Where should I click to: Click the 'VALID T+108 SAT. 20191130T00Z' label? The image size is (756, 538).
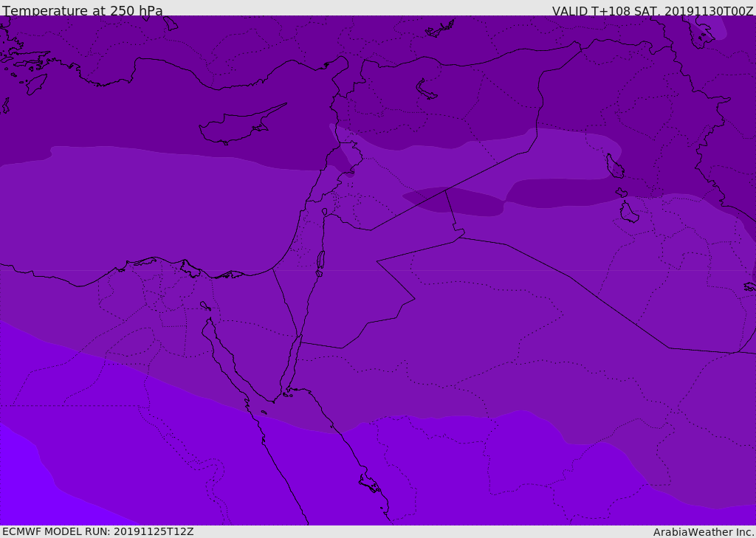[x=653, y=10]
